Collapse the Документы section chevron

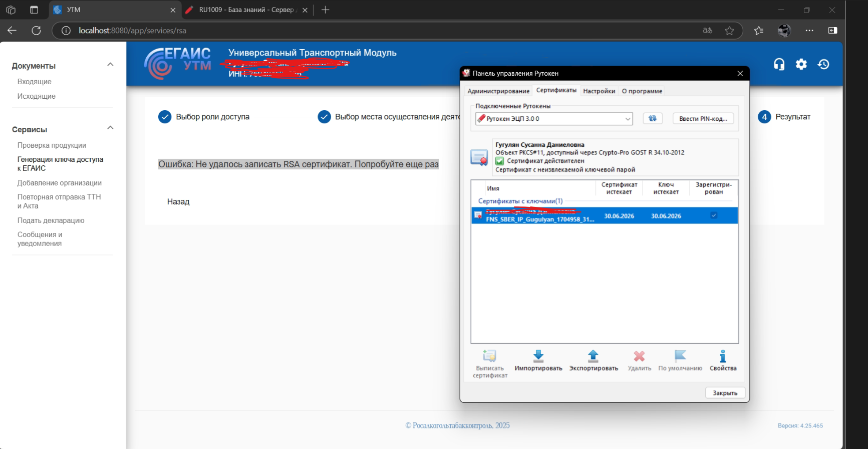(111, 64)
